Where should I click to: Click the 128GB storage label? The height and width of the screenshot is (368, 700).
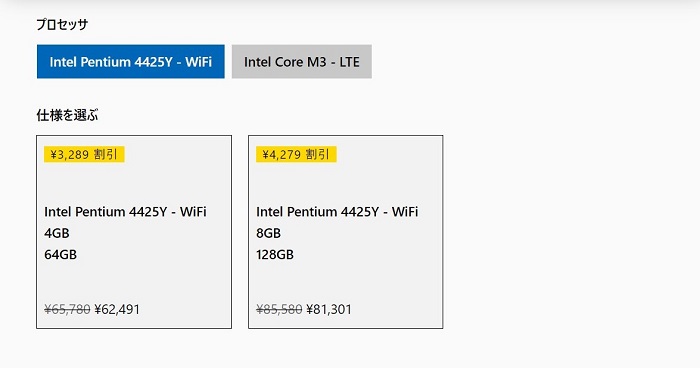[x=275, y=255]
